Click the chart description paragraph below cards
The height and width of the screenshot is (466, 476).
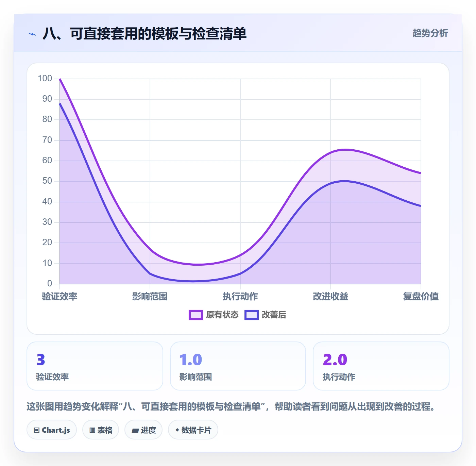click(232, 406)
